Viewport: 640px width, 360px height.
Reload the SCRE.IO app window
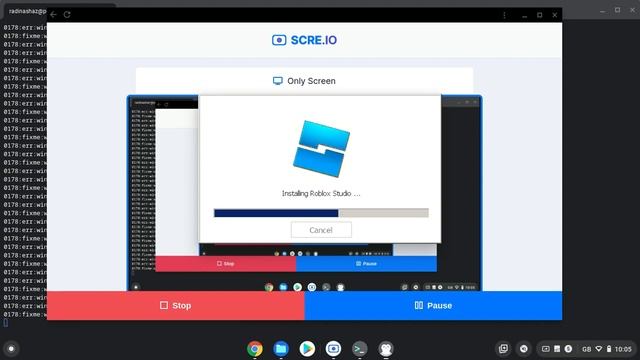[x=67, y=15]
